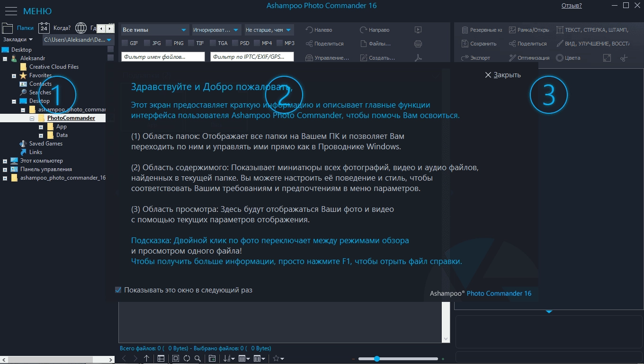This screenshot has height=364, width=644.
Task: Enable the PNG filter checkbox
Action: [x=169, y=43]
